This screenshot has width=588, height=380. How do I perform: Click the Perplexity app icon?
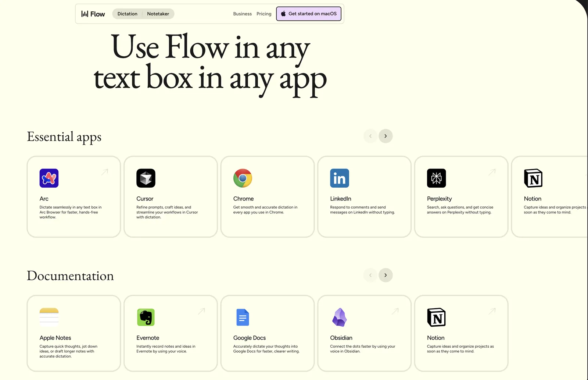point(437,178)
